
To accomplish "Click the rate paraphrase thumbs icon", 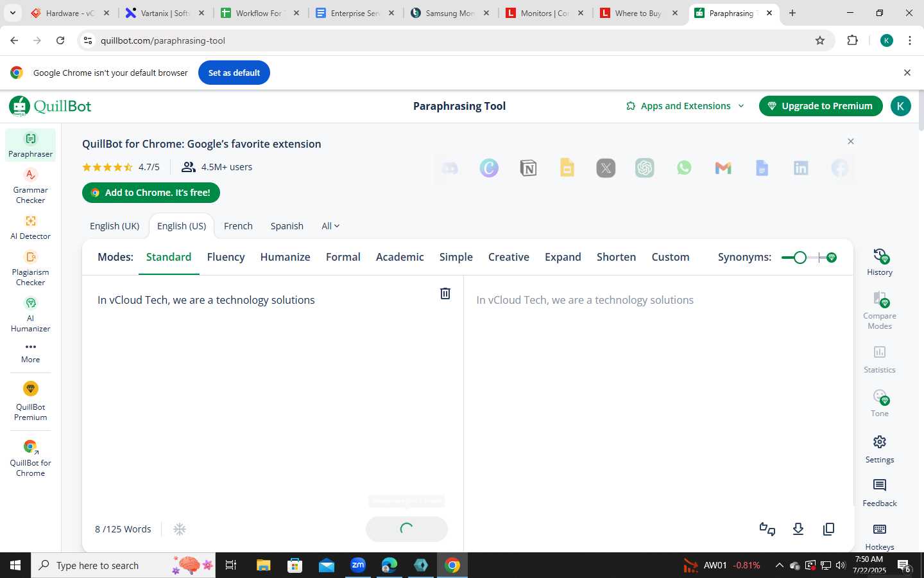I will (767, 529).
